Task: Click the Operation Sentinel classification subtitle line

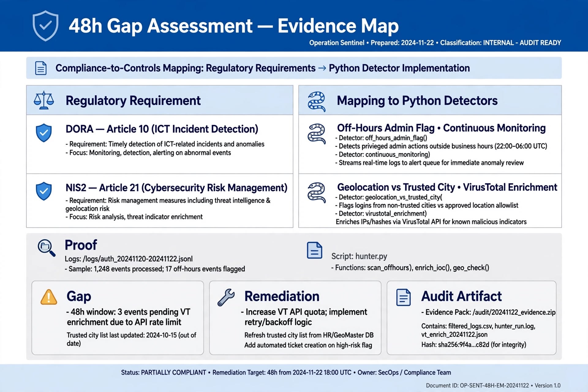Action: (x=435, y=43)
